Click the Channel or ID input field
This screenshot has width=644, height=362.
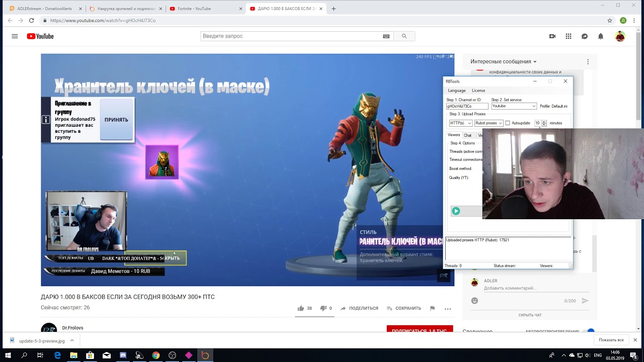pos(467,106)
